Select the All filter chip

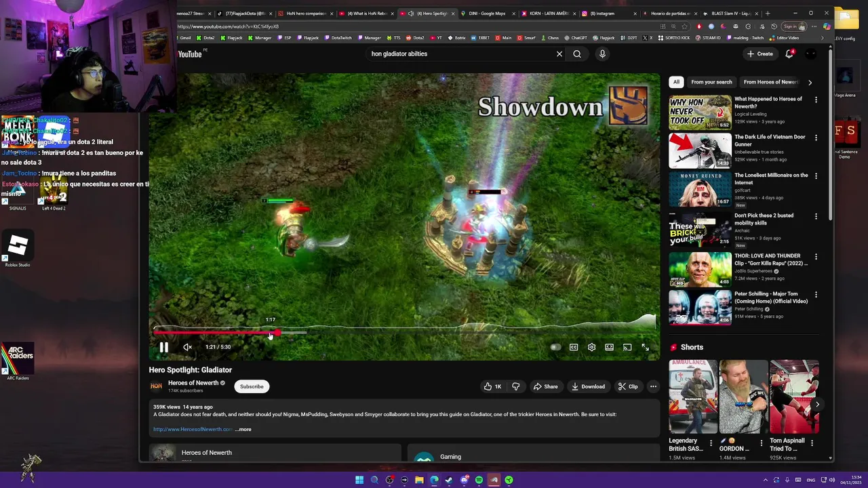(676, 82)
